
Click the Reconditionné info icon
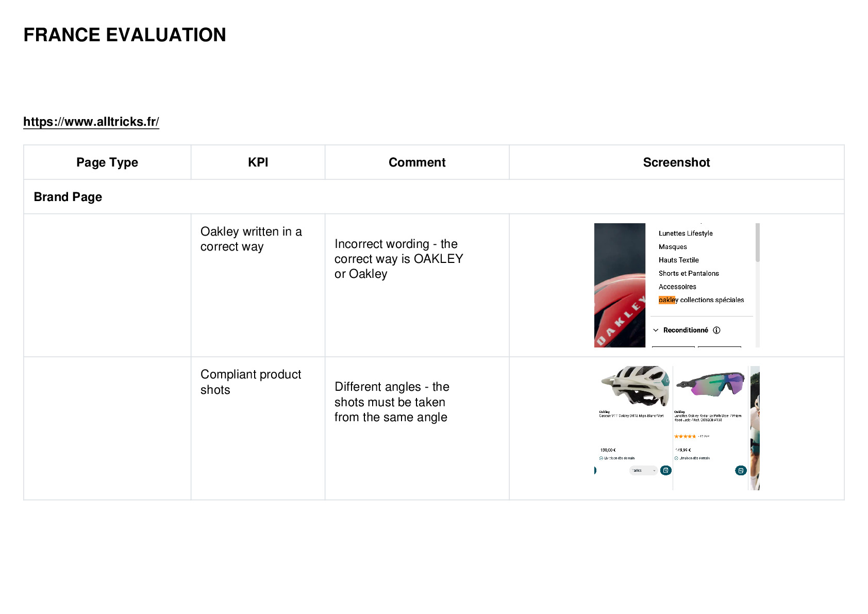pyautogui.click(x=716, y=330)
